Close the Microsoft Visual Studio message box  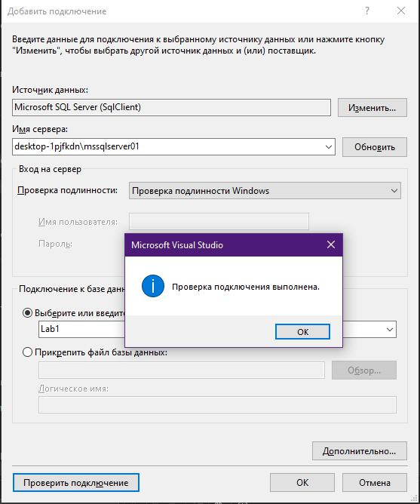331,245
